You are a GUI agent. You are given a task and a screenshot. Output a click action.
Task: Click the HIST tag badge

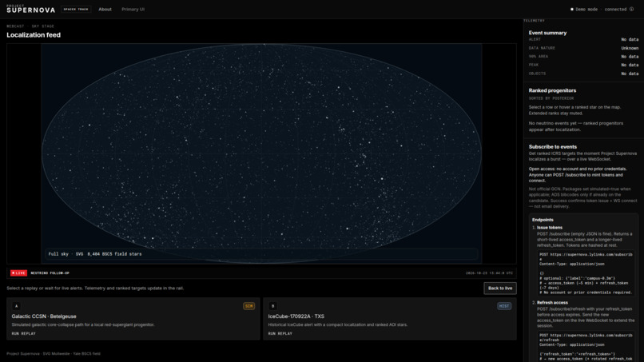(x=504, y=306)
